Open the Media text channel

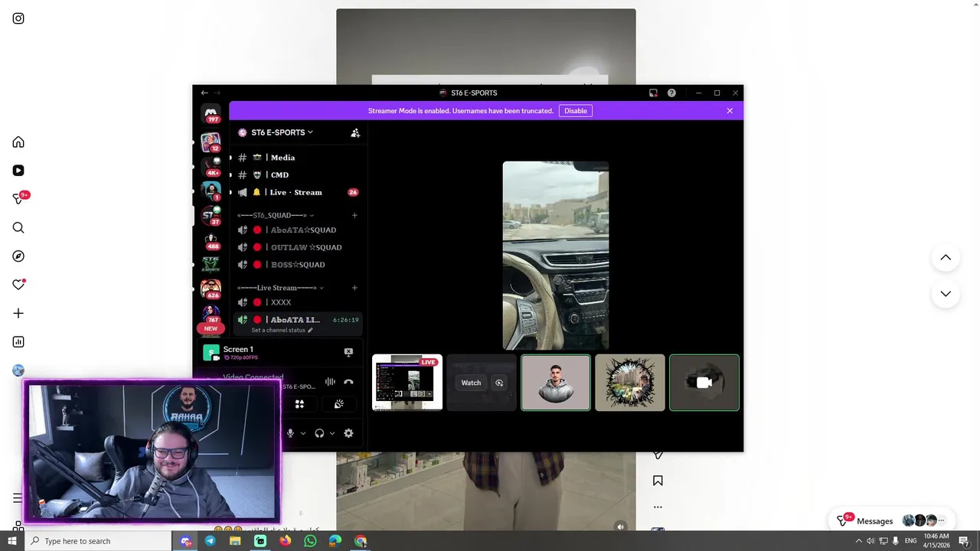click(296, 158)
